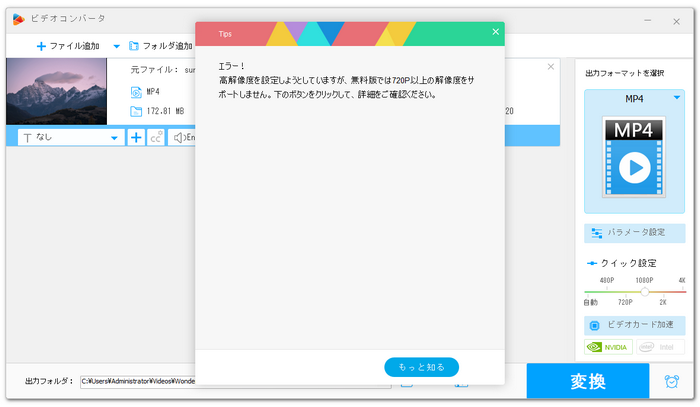The height and width of the screenshot is (407, 700).
Task: Open パラメータ設定 parameter settings
Action: pyautogui.click(x=634, y=233)
